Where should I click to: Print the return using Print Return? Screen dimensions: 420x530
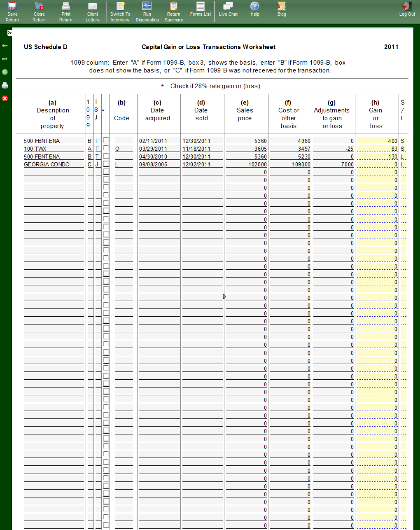point(66,12)
